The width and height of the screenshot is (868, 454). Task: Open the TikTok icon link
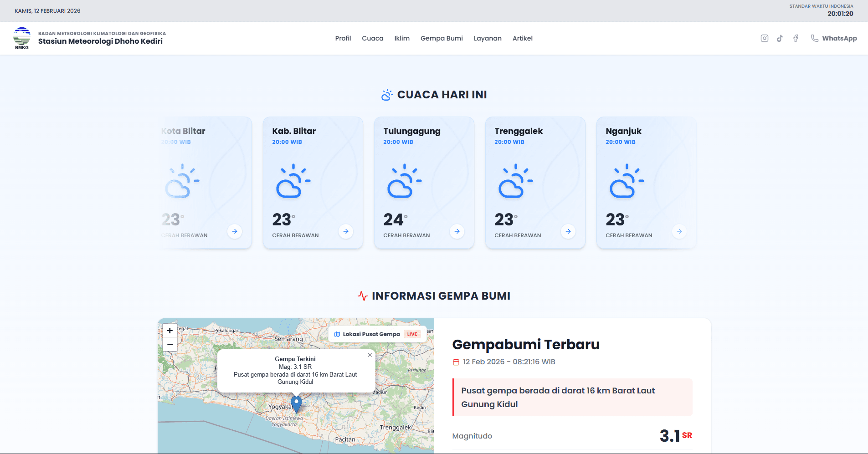tap(780, 38)
